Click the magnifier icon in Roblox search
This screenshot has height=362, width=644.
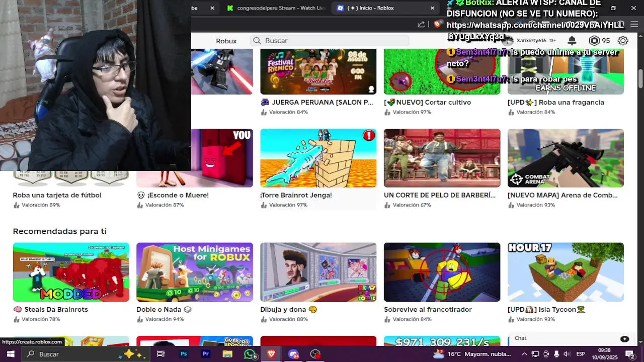pos(257,41)
